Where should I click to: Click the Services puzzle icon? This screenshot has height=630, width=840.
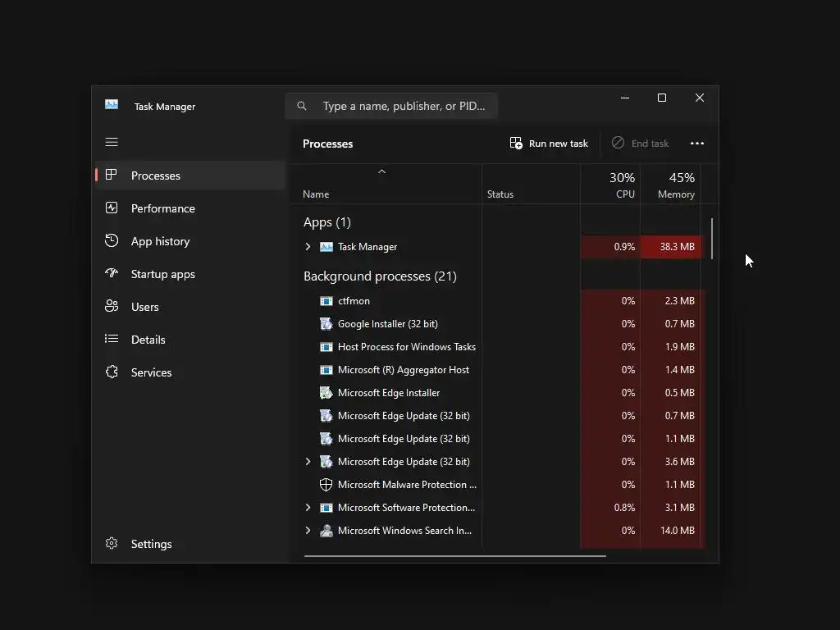click(112, 372)
